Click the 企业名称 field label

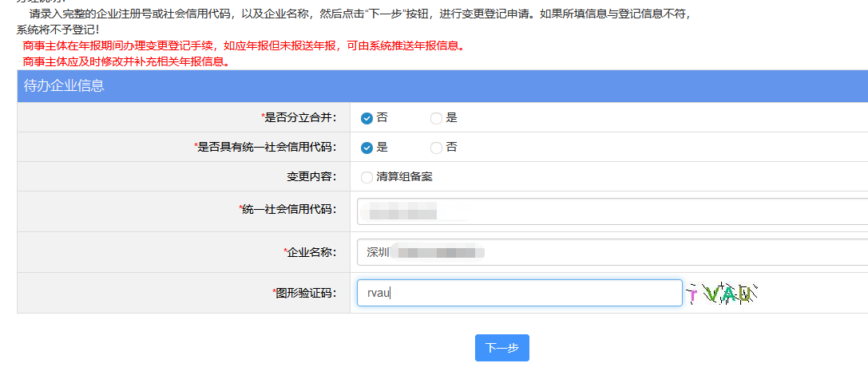point(311,252)
